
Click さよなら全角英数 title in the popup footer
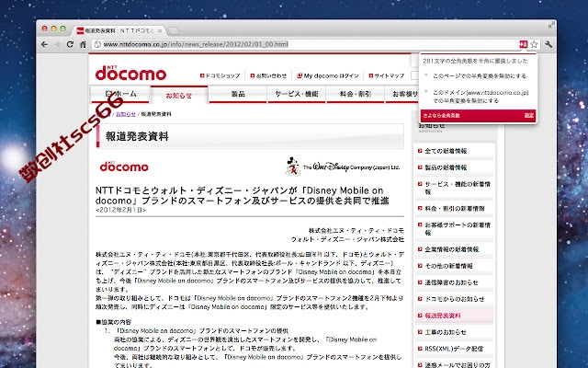(441, 116)
